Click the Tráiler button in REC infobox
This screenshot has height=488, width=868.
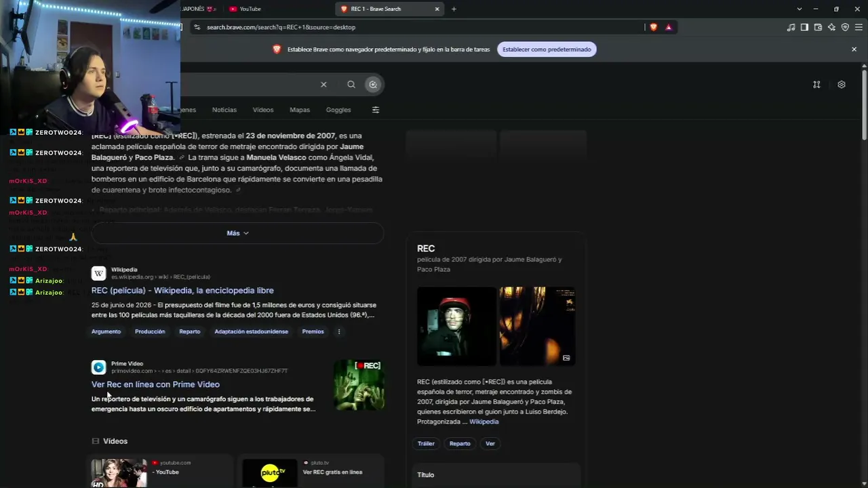click(x=426, y=443)
